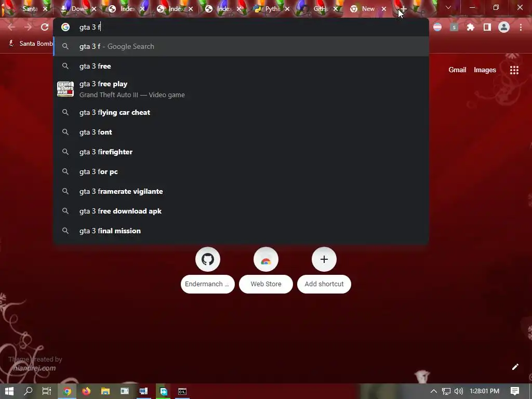532x399 pixels.
Task: Click the Google icon in the omnibox
Action: pos(65,27)
